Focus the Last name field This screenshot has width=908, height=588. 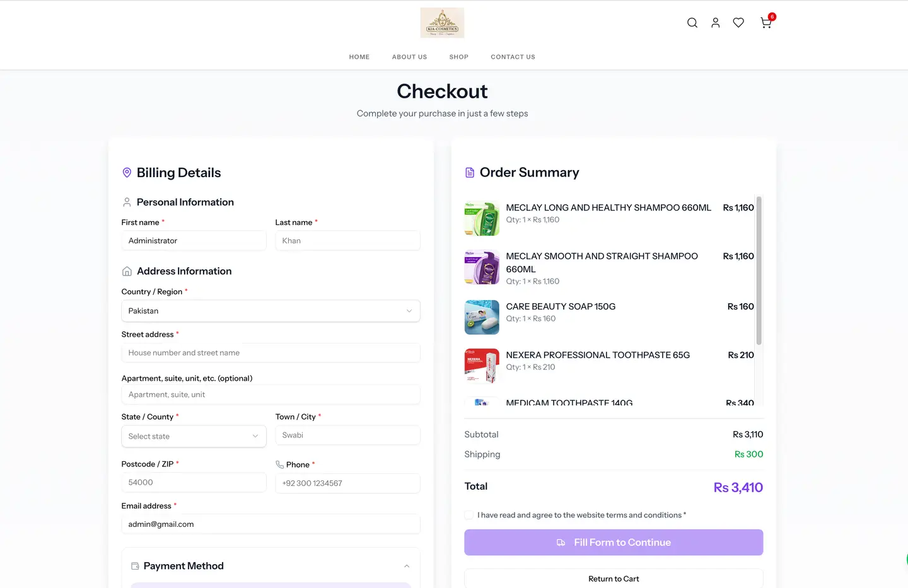pyautogui.click(x=347, y=241)
